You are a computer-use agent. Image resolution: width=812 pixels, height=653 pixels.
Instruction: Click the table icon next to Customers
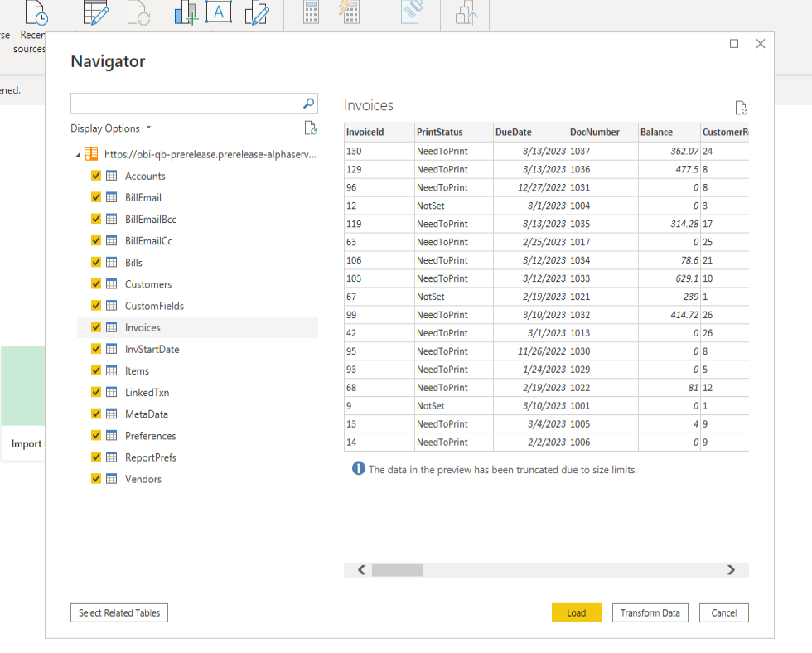[112, 283]
